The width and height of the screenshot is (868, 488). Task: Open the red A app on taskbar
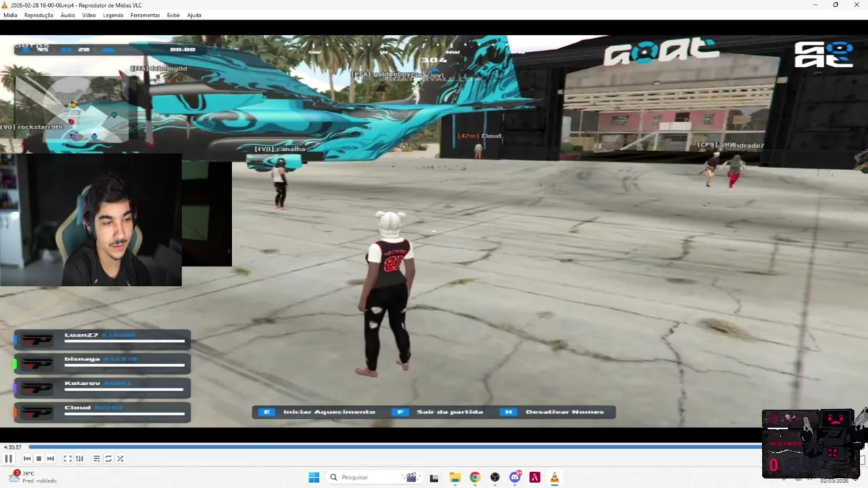click(534, 477)
